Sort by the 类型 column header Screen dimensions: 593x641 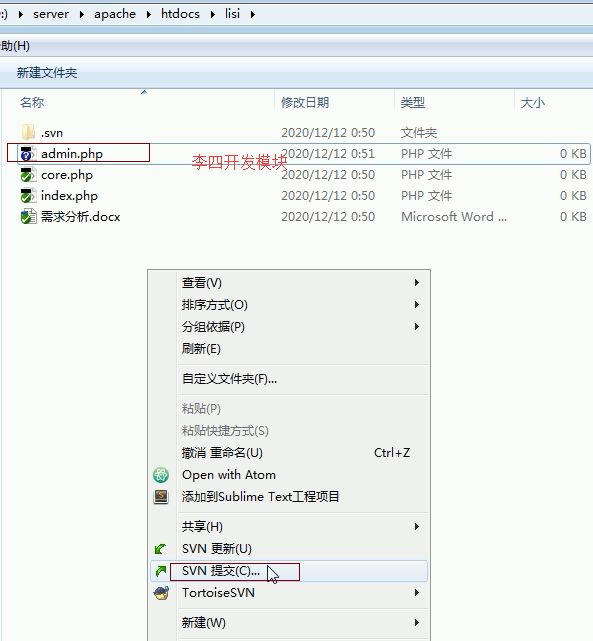(x=413, y=102)
